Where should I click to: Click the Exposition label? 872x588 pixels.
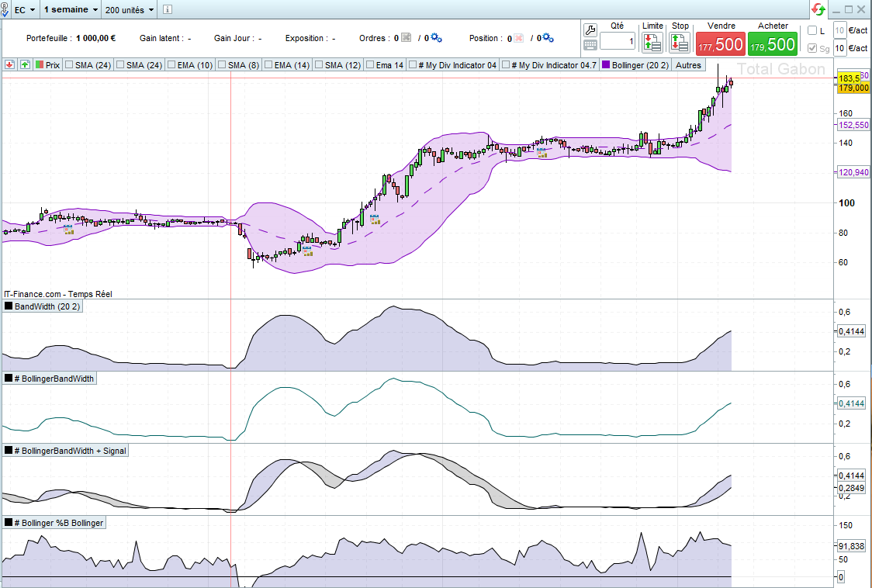[306, 38]
